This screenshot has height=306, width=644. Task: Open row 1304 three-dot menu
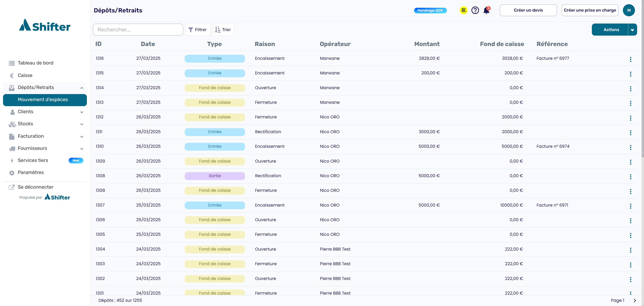[x=631, y=250]
